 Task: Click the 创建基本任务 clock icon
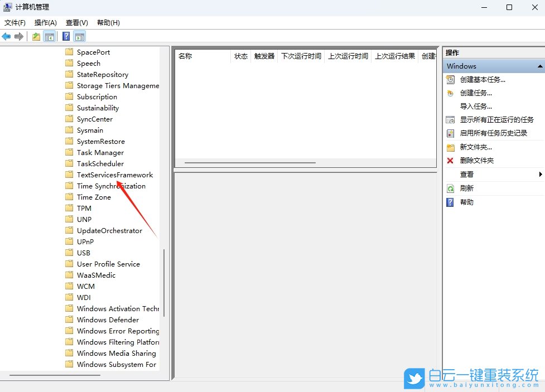[x=450, y=80]
